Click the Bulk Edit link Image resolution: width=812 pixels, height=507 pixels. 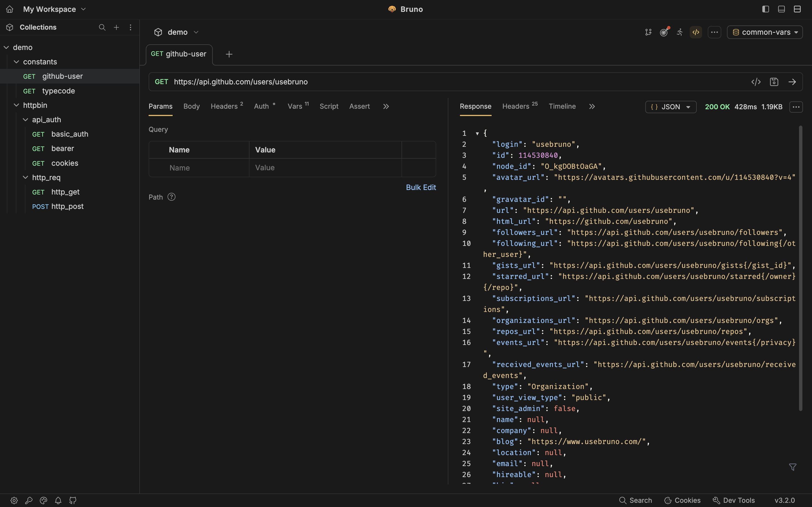click(x=420, y=187)
